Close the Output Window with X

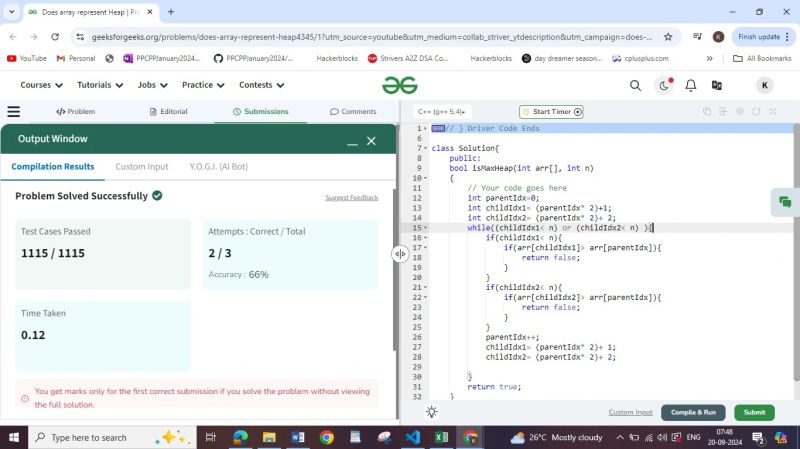(x=371, y=141)
